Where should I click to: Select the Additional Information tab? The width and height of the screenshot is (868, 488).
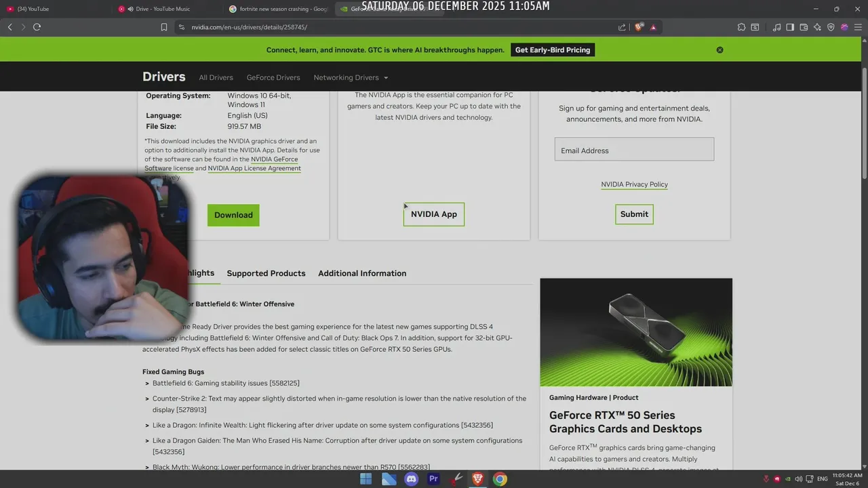click(x=362, y=273)
